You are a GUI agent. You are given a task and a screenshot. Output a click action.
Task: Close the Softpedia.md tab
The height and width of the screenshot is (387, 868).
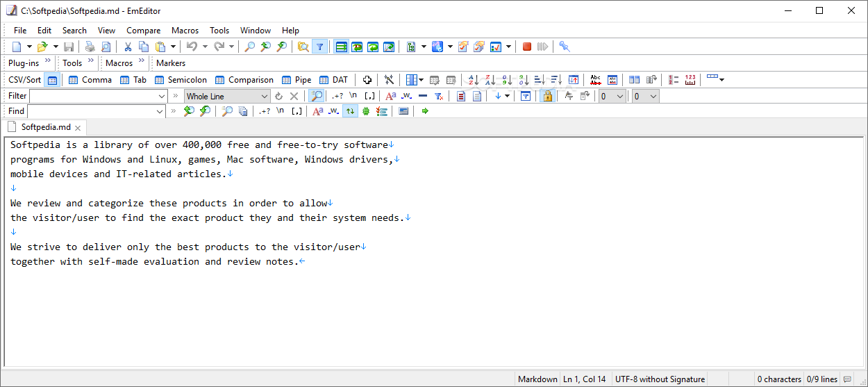coord(78,128)
